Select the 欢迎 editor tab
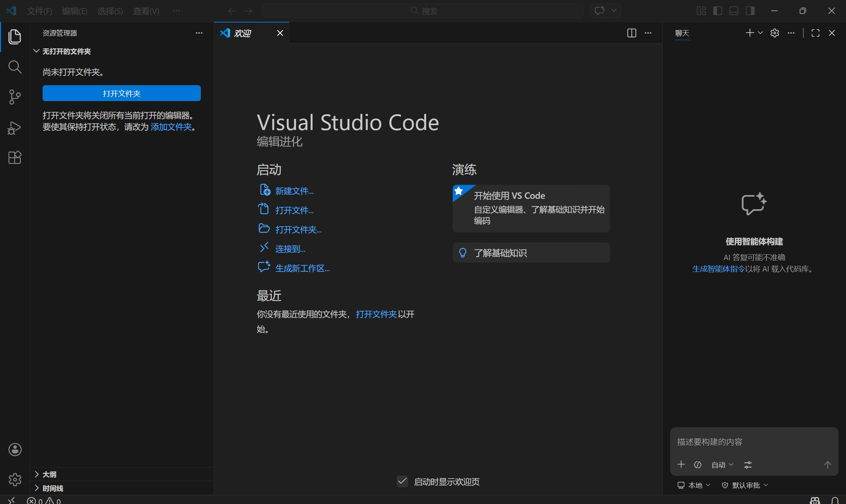The height and width of the screenshot is (504, 846). 243,33
